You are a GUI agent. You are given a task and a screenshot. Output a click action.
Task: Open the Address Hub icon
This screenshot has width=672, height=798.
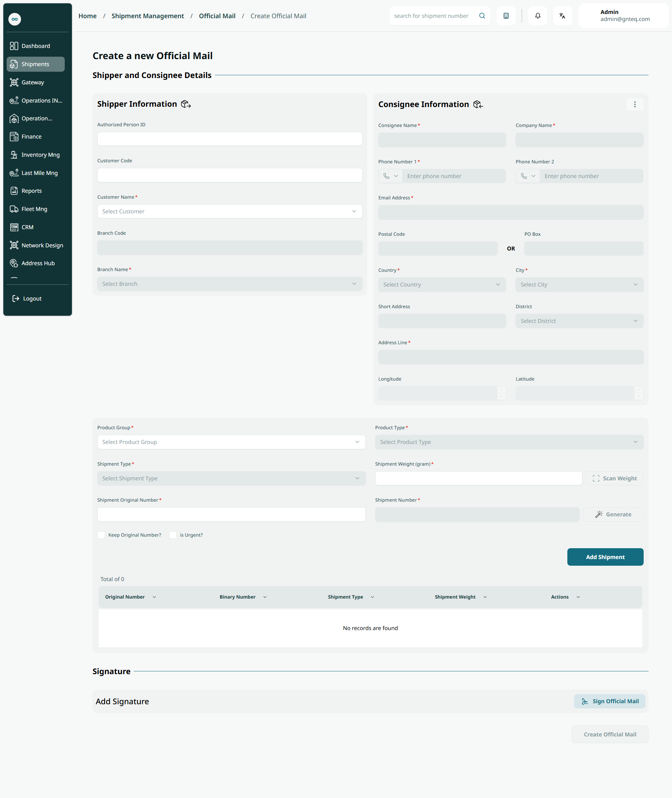[x=14, y=263]
